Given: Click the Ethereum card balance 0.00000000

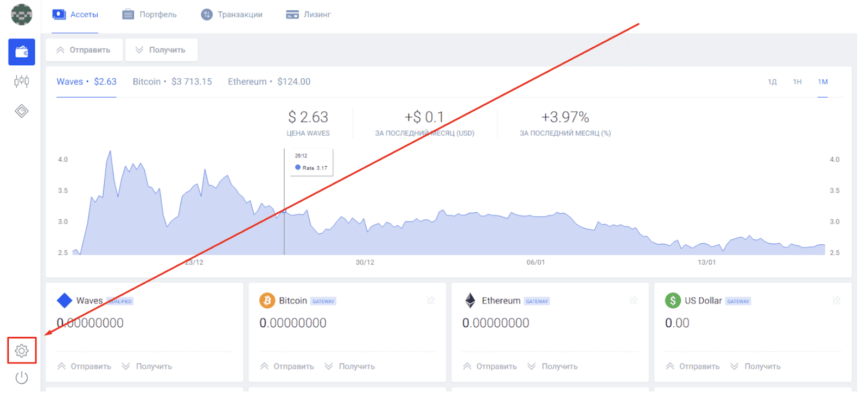Looking at the screenshot, I should coord(496,323).
